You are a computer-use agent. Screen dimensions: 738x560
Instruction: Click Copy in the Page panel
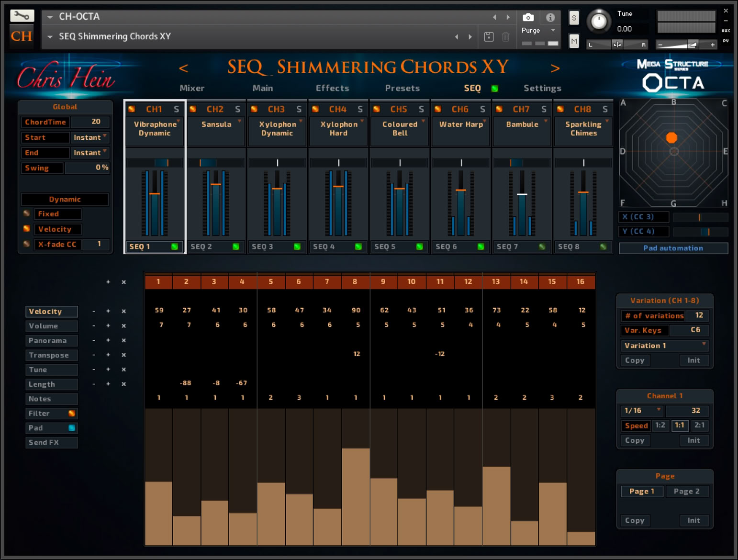click(635, 520)
